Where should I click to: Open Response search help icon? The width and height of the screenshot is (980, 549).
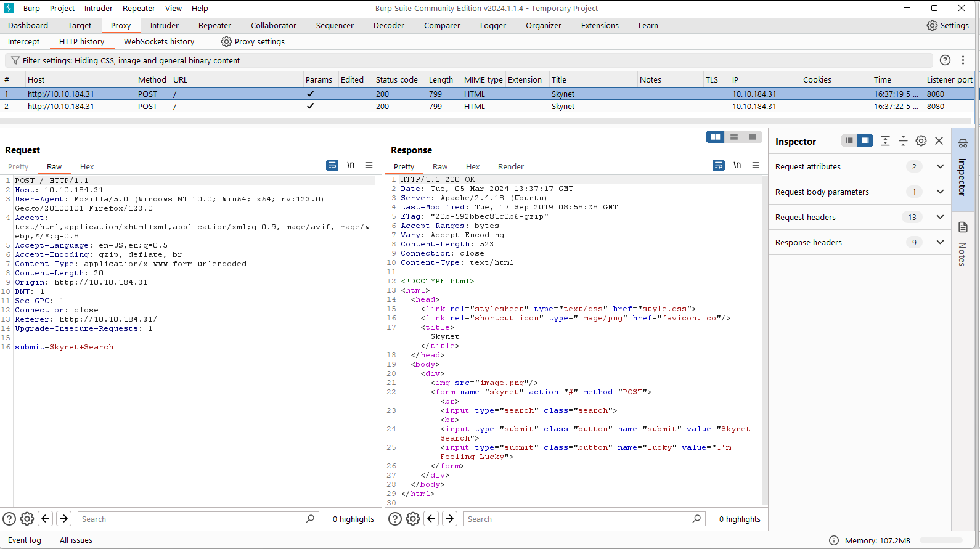(395, 519)
